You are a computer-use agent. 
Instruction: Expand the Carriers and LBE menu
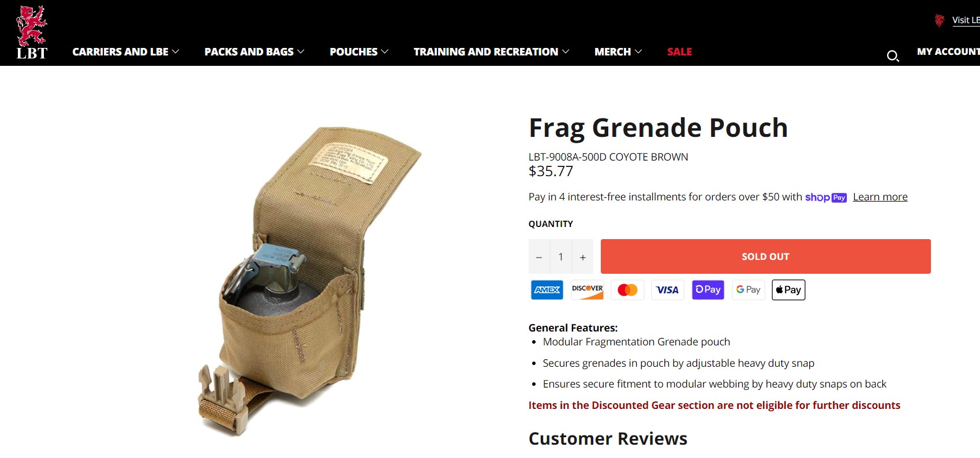(126, 52)
